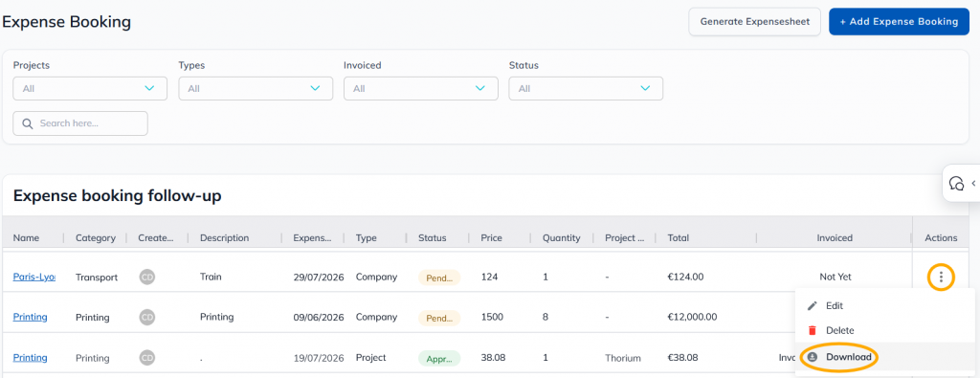Click the CD avatar in the €12,000.00 Printing row
This screenshot has width=980, height=378.
click(146, 317)
